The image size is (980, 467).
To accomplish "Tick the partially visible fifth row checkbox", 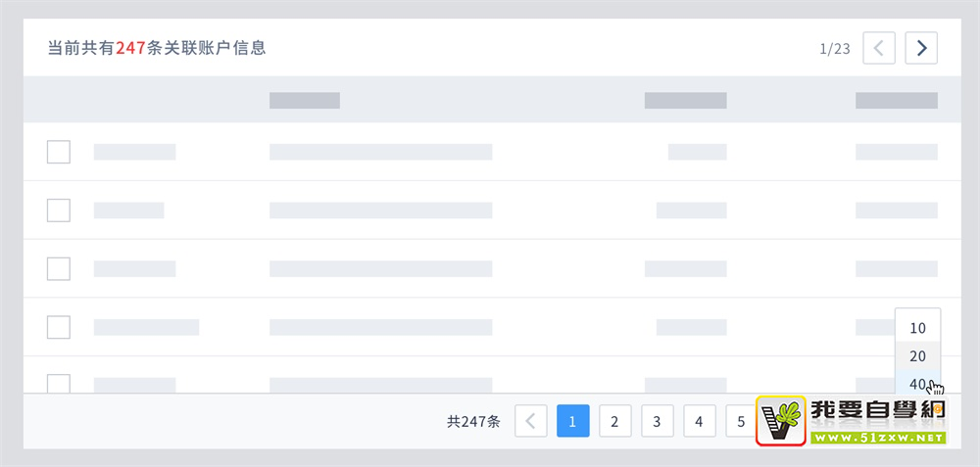I will point(59,383).
